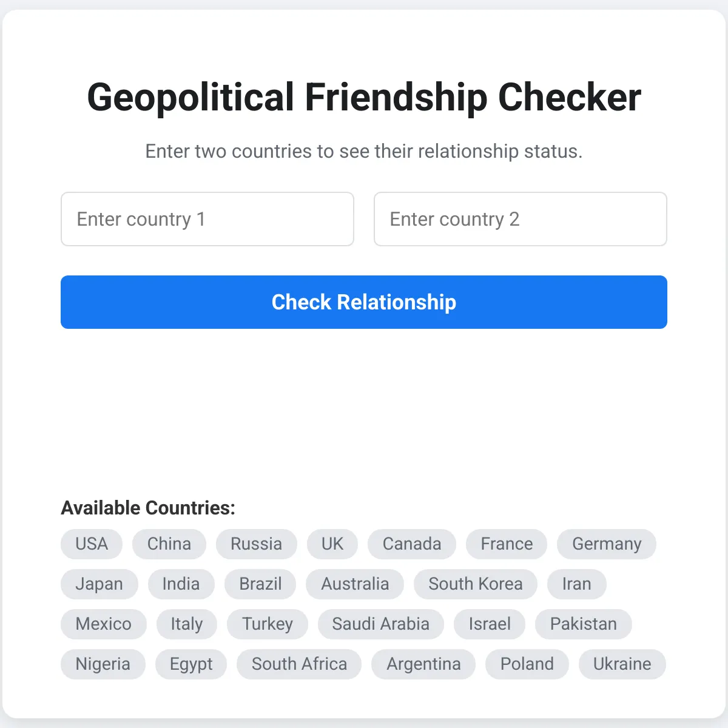Pick the UK country tag
Screen dimensions: 728x728
[x=332, y=544]
